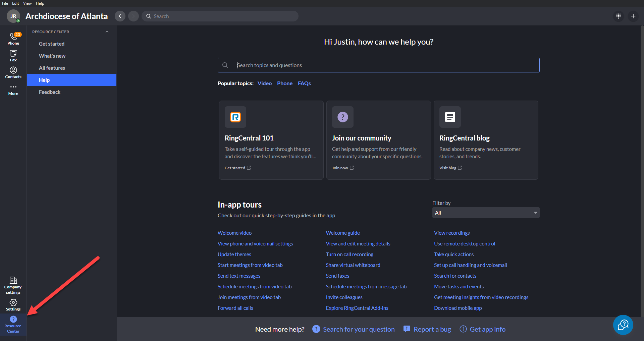Image resolution: width=644 pixels, height=341 pixels.
Task: Click the JR profile avatar
Action: [13, 16]
